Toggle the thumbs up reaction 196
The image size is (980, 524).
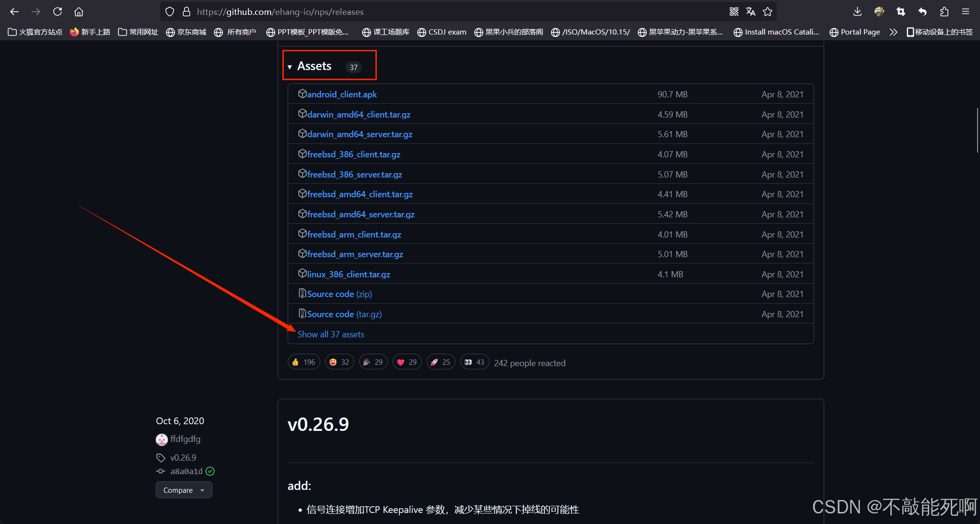point(303,362)
